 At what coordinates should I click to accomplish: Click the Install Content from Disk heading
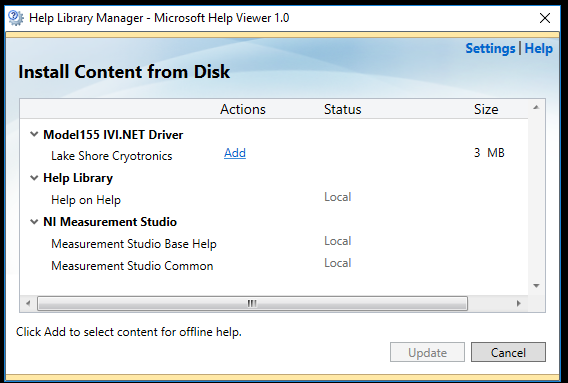tap(124, 72)
